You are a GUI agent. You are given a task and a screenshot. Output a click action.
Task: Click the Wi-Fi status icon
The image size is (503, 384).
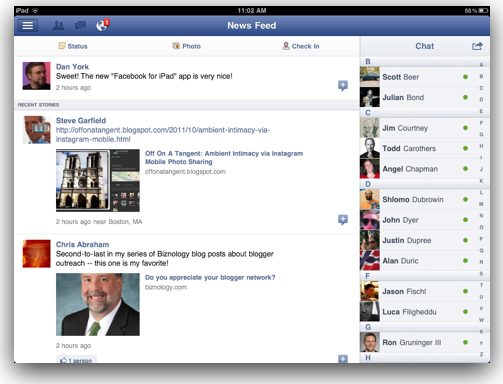tap(35, 11)
